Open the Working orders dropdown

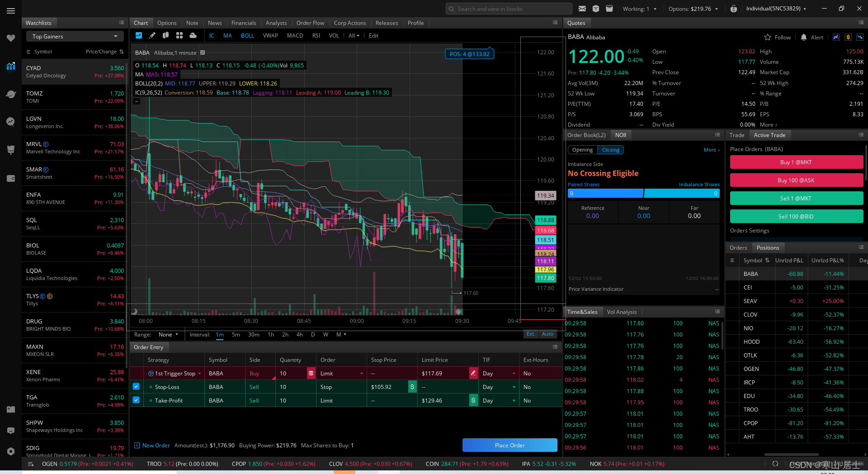tap(639, 9)
